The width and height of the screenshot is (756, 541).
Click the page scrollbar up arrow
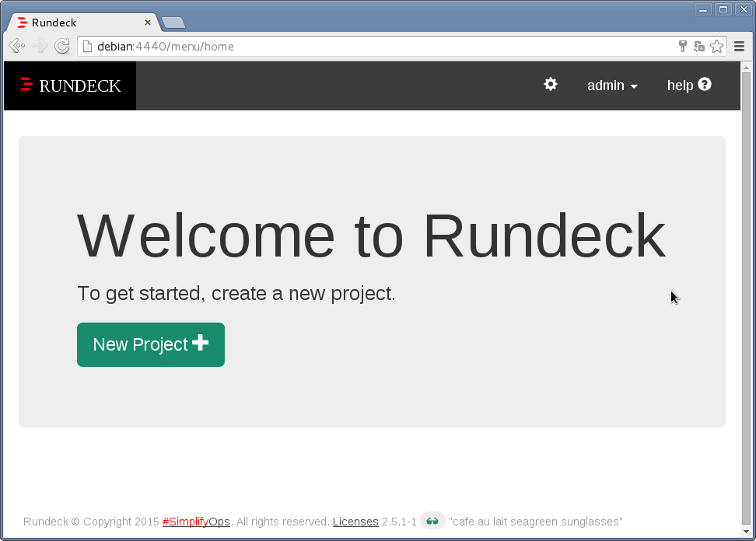coord(747,68)
